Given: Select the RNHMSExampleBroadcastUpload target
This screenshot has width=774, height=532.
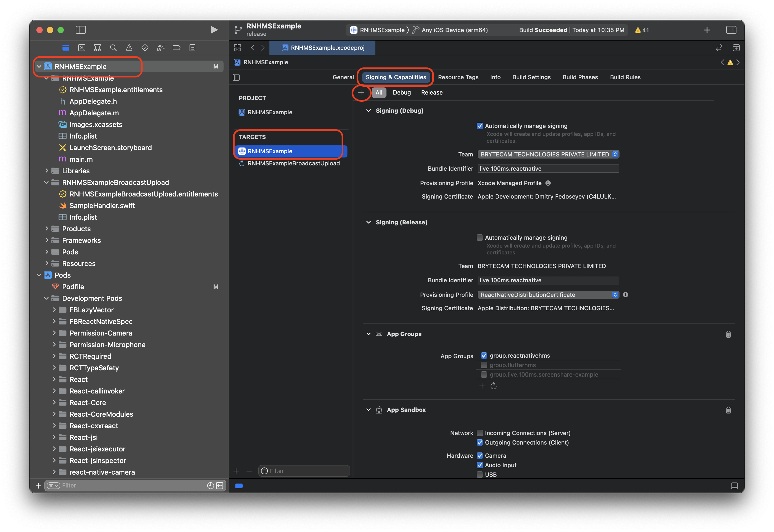Looking at the screenshot, I should click(293, 163).
